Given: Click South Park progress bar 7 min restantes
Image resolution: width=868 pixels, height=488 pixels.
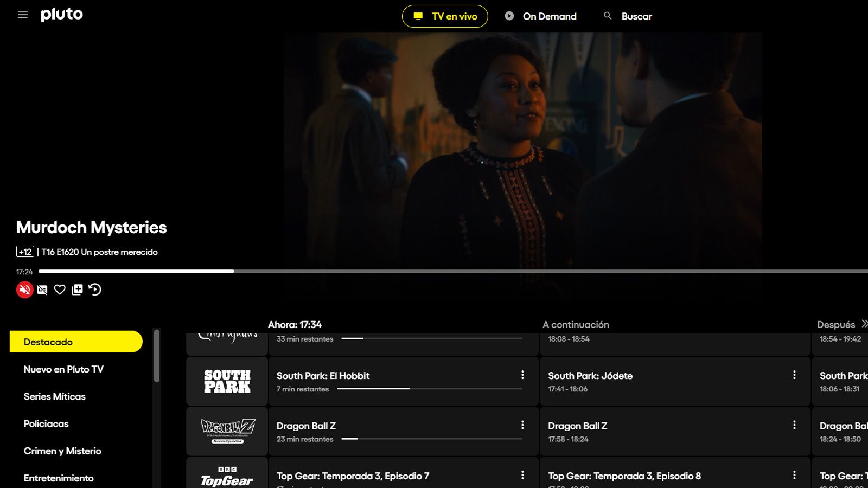Looking at the screenshot, I should point(430,389).
